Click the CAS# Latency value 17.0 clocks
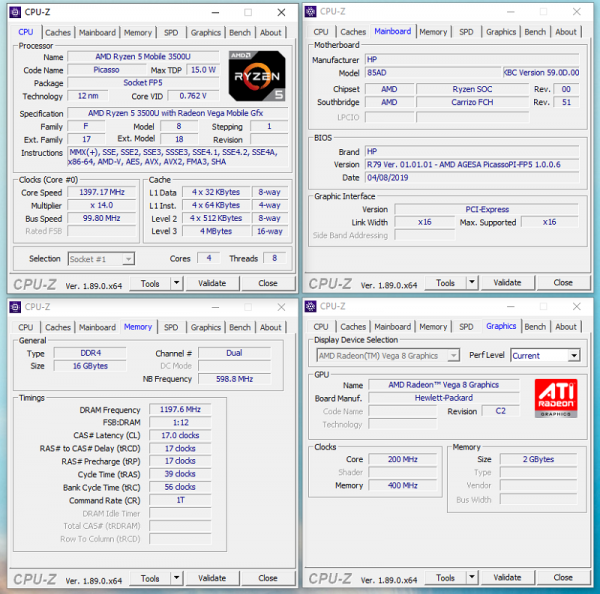 click(x=180, y=436)
